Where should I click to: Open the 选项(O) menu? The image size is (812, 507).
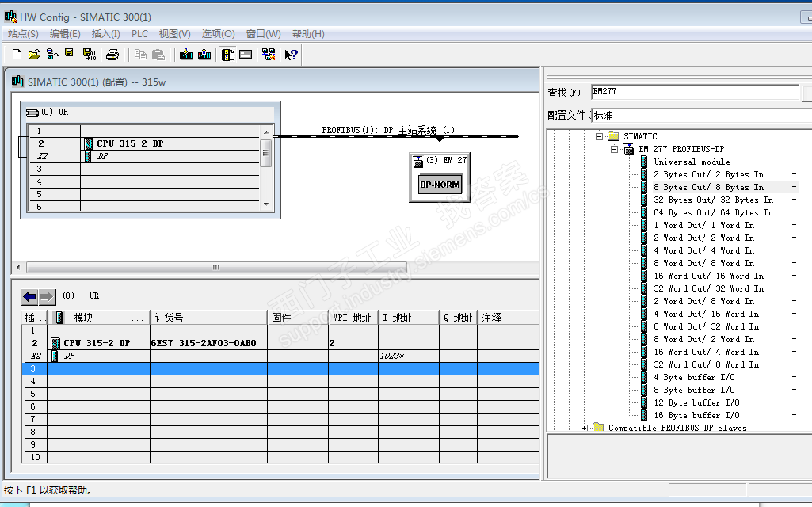tap(218, 33)
